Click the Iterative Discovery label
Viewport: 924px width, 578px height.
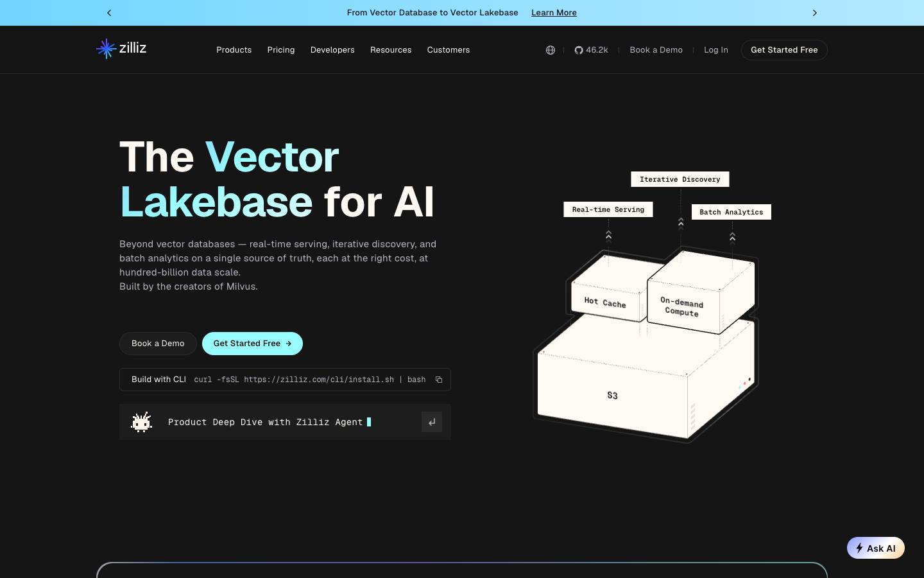coord(680,179)
